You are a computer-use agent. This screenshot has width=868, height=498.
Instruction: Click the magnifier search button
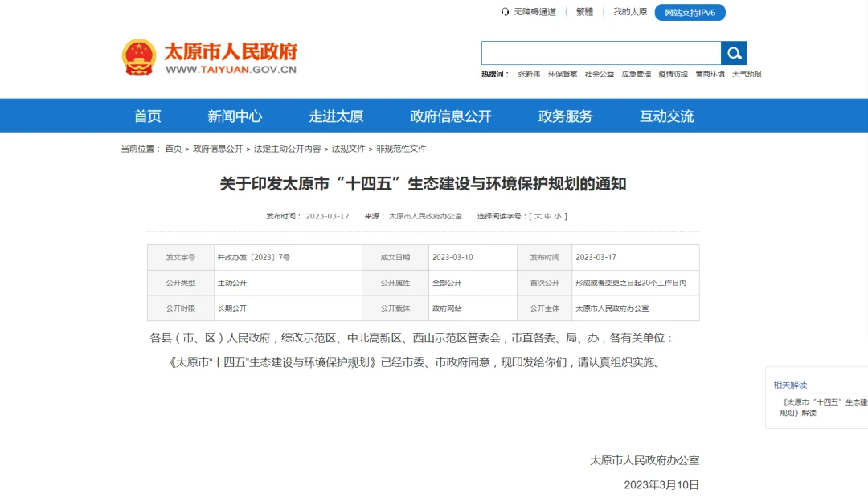734,54
